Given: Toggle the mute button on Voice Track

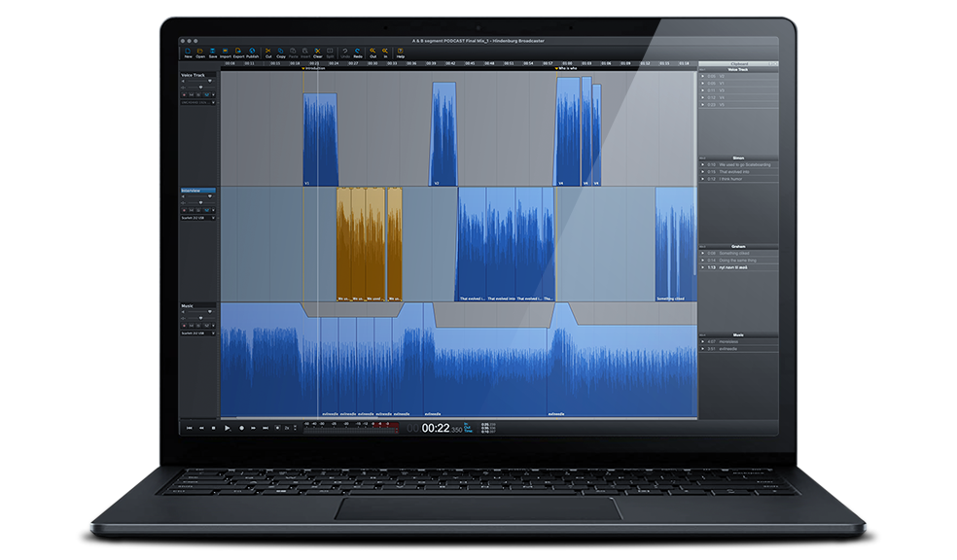Looking at the screenshot, I should (191, 94).
